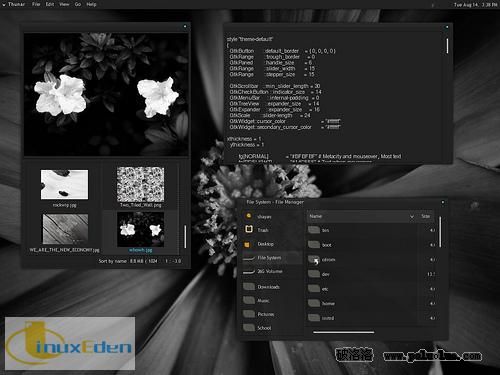Click the Trash icon in sidebar
This screenshot has width=500, height=375.
point(249,229)
